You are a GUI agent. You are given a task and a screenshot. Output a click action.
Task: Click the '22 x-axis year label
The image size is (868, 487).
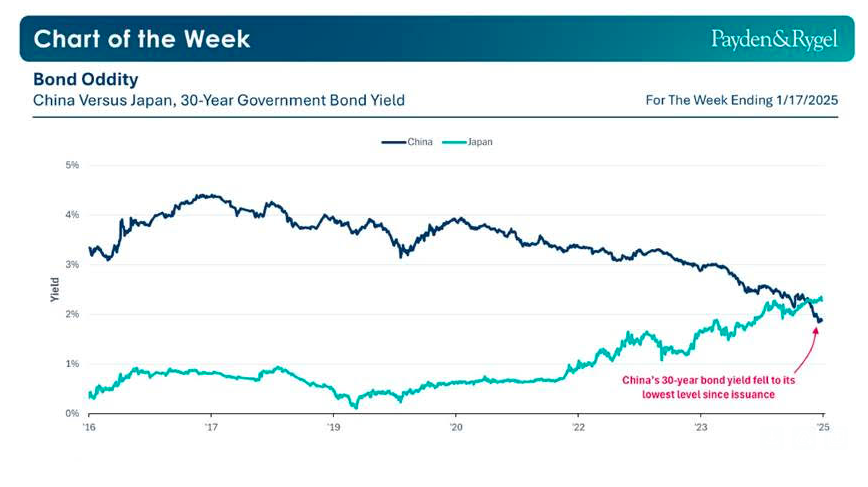(578, 428)
